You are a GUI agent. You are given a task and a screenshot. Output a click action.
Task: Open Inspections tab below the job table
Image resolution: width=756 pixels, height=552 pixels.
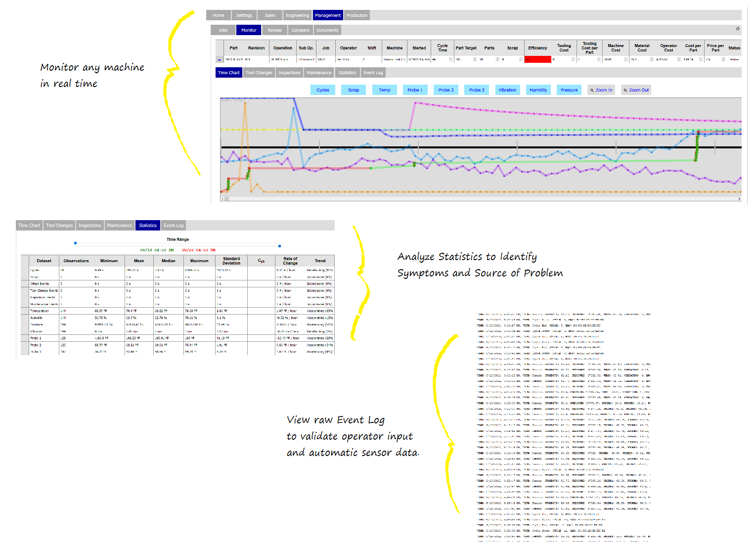289,73
